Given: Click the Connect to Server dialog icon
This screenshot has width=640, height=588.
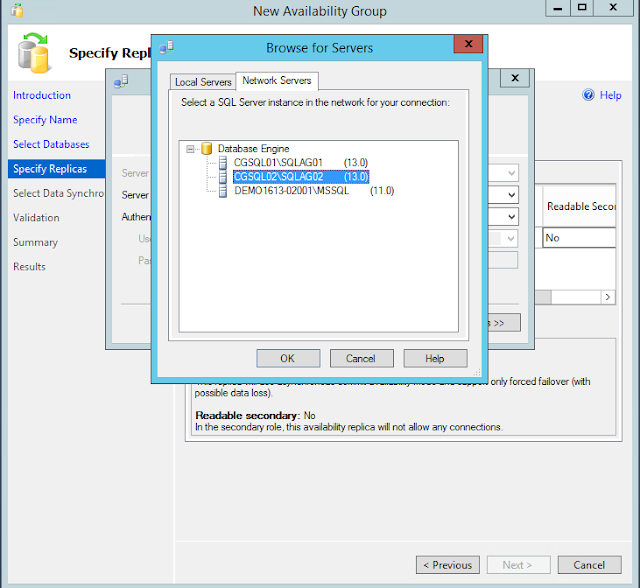Looking at the screenshot, I should [121, 82].
